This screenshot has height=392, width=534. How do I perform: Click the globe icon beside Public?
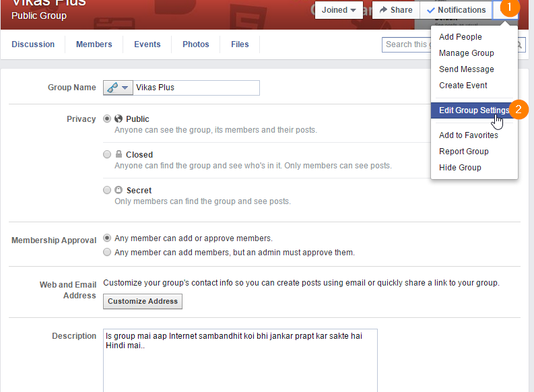pos(119,119)
